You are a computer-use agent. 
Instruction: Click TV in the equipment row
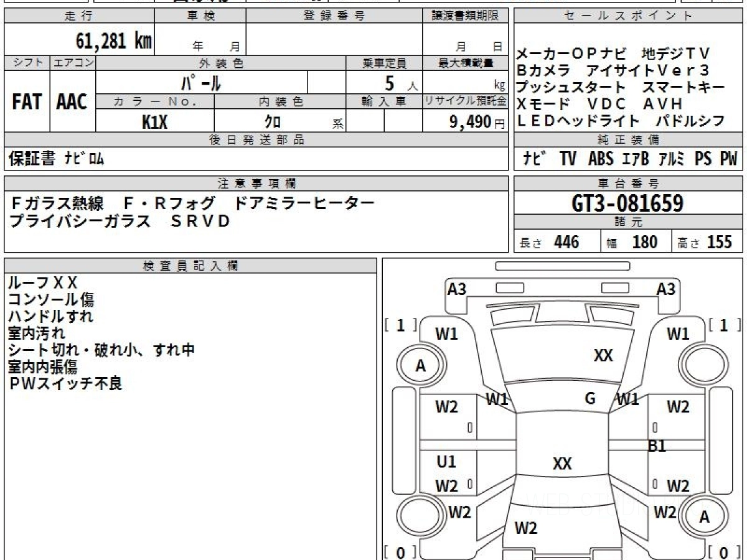tap(568, 159)
